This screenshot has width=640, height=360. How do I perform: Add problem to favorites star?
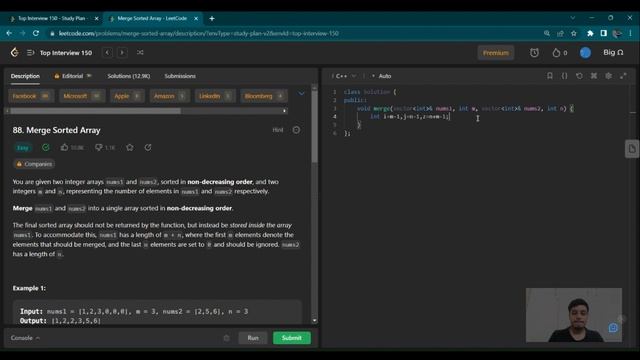[130, 147]
